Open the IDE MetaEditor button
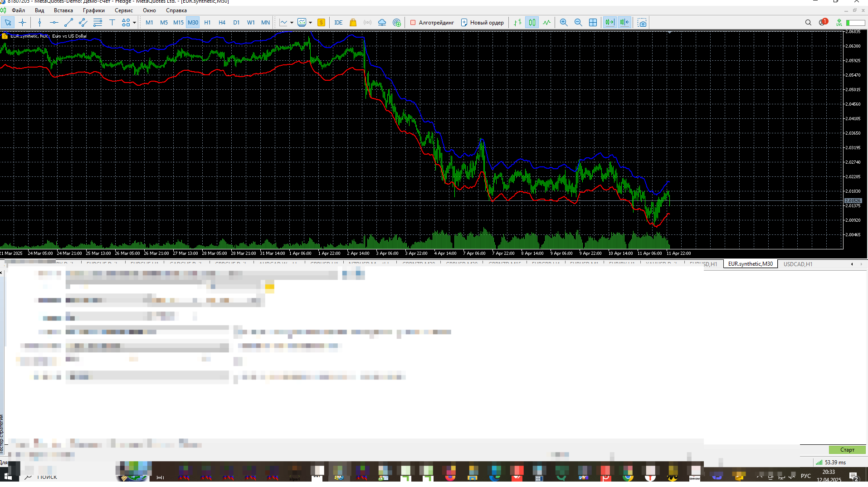Viewport: 868px width, 487px height. click(x=338, y=22)
